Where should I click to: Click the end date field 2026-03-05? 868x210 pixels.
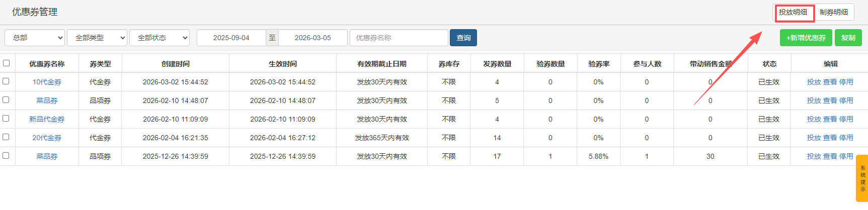[312, 38]
